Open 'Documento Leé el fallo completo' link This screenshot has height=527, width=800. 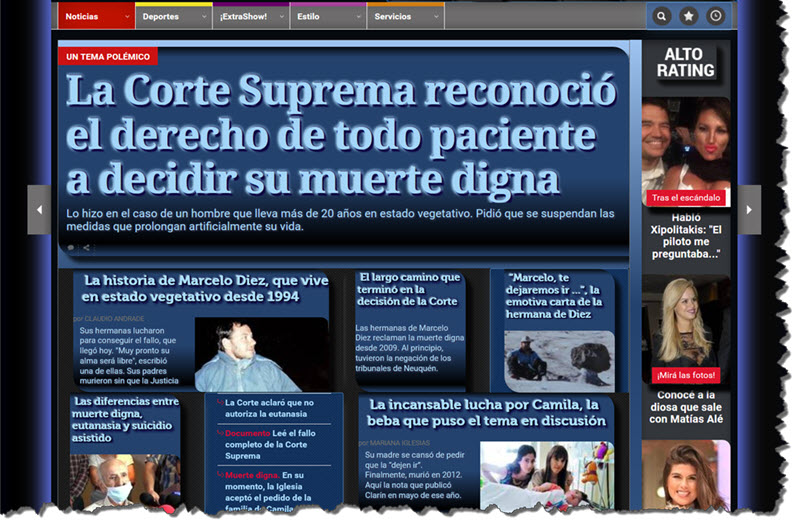tap(270, 444)
